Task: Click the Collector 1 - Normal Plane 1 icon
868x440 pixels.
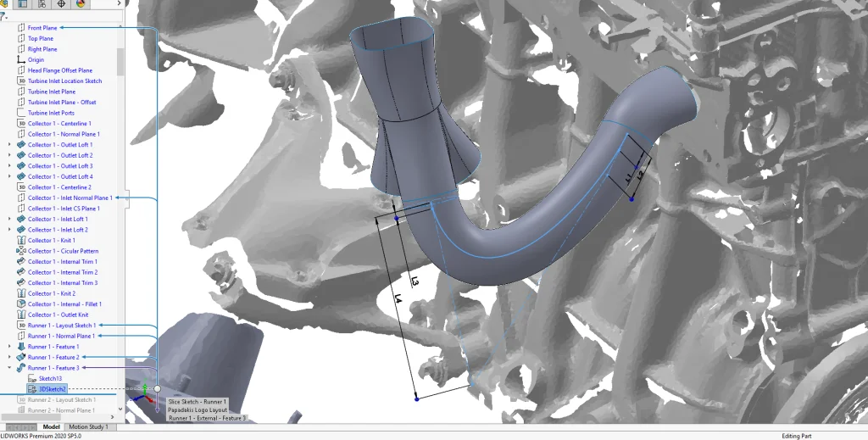Action: (21, 134)
